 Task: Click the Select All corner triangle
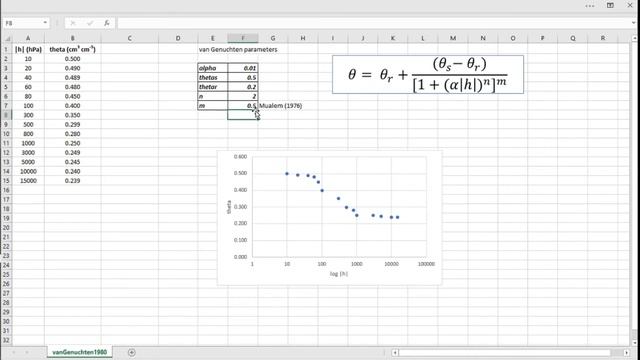tap(7, 38)
